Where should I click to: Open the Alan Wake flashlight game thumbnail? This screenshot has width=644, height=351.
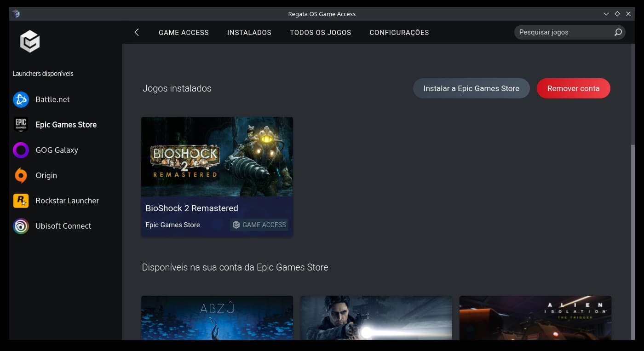[376, 318]
